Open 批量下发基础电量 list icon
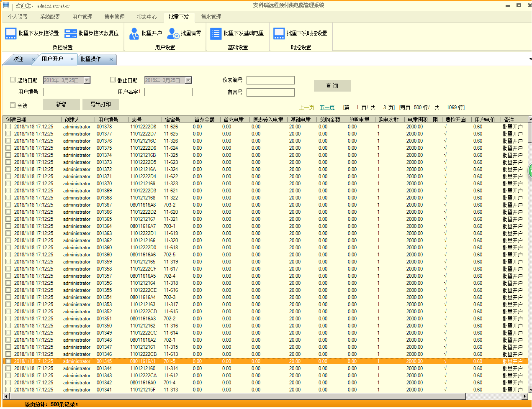532x409 pixels. pyautogui.click(x=216, y=33)
